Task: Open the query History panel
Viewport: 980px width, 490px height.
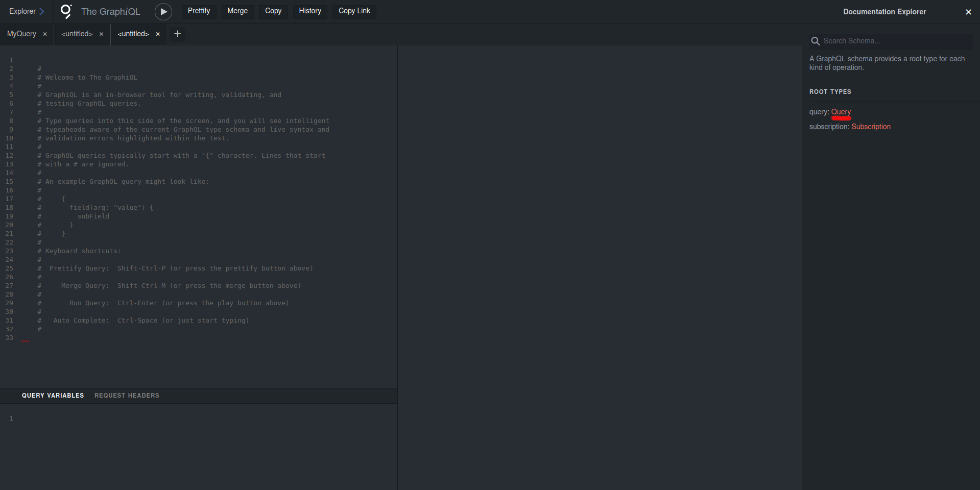Action: click(x=309, y=11)
